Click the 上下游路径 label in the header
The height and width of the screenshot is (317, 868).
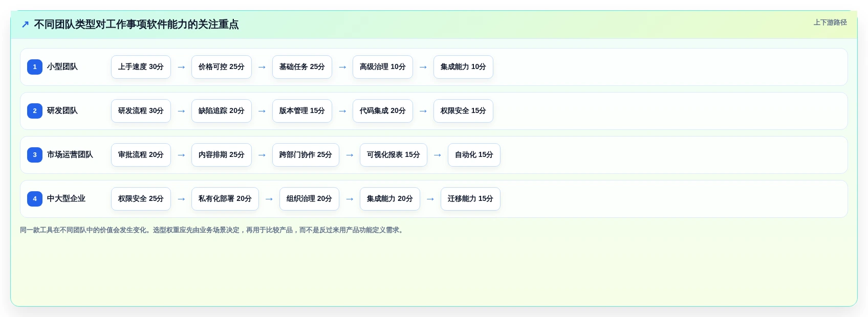point(830,22)
